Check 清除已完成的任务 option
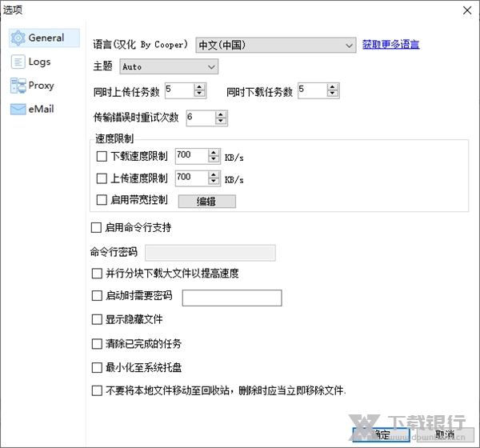The width and height of the screenshot is (480, 448). coord(97,343)
